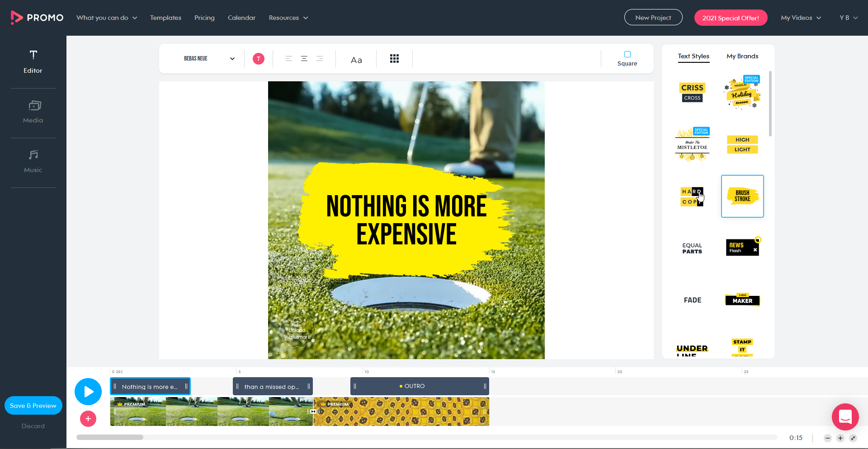Zoom out the timeline with the minus icon
Screen dimensions: 868x449
827,438
